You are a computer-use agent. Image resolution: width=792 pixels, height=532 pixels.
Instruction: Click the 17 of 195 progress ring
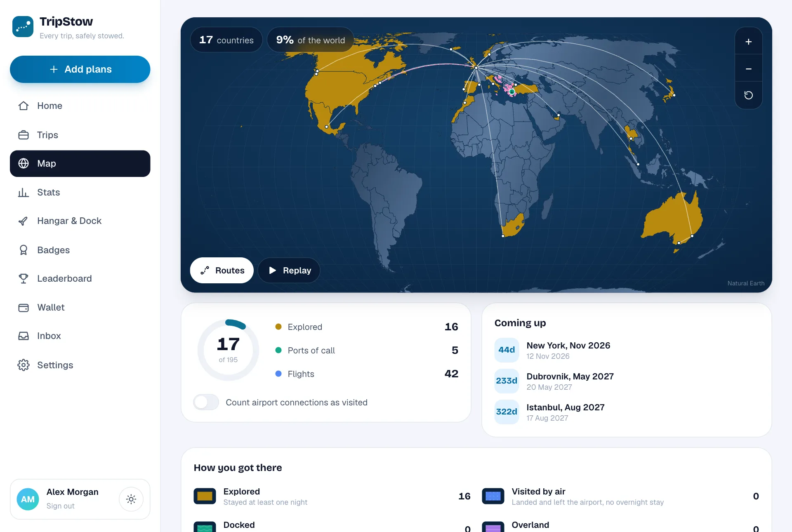click(x=228, y=350)
